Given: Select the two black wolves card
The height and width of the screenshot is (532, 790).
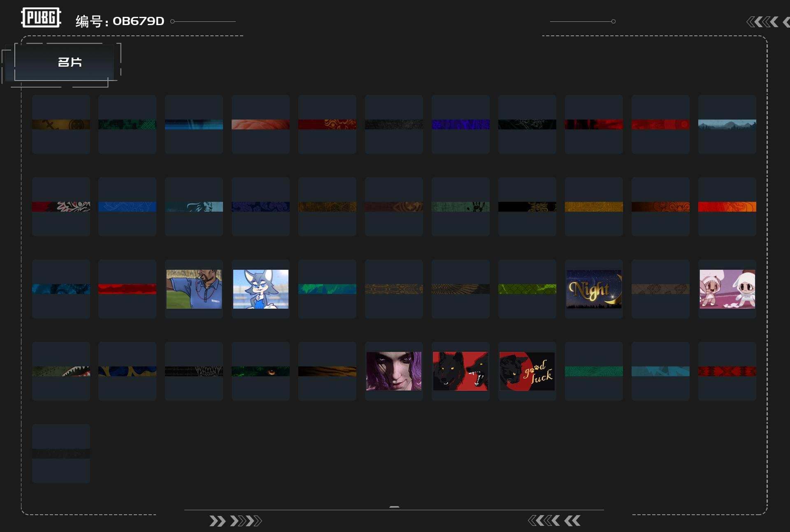Looking at the screenshot, I should click(460, 371).
